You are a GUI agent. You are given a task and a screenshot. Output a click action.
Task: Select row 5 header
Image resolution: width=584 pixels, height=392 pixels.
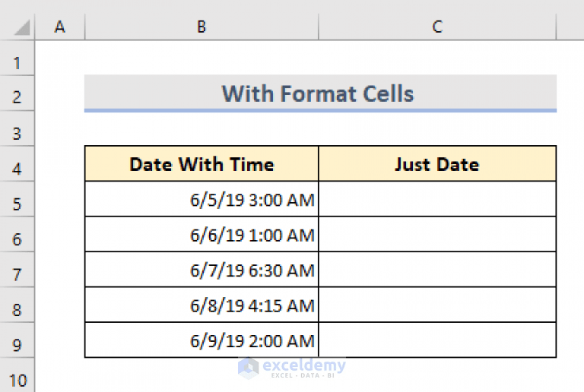[x=17, y=199]
